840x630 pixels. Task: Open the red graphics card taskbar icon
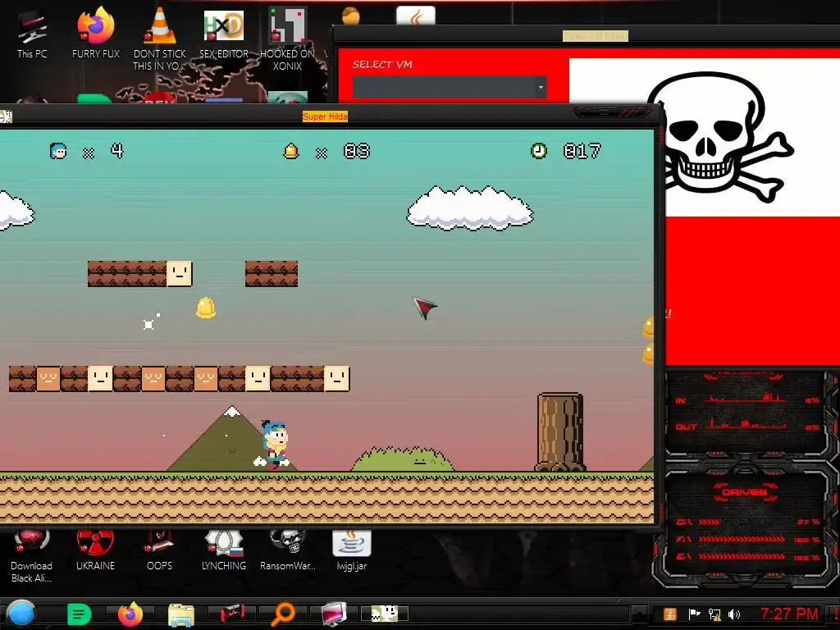[x=232, y=614]
